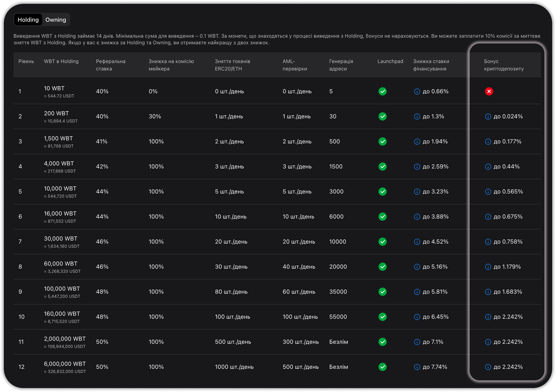
Task: Click info icon beside до 0.024% bonus
Action: (488, 117)
